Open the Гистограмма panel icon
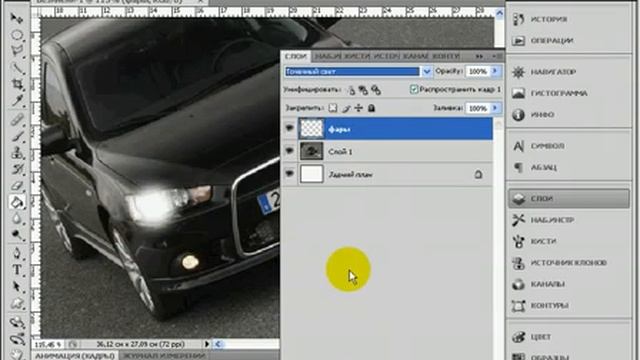The image size is (640, 360). click(518, 93)
